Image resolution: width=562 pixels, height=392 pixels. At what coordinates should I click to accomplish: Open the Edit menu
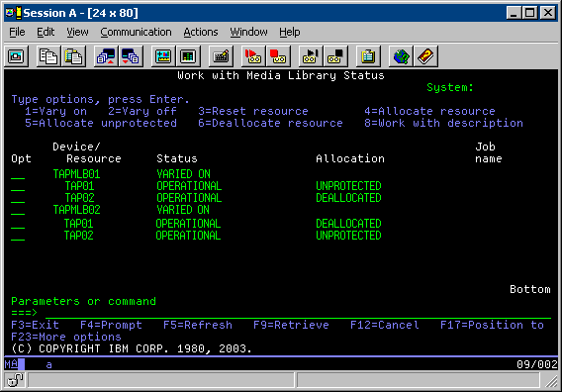(x=46, y=32)
